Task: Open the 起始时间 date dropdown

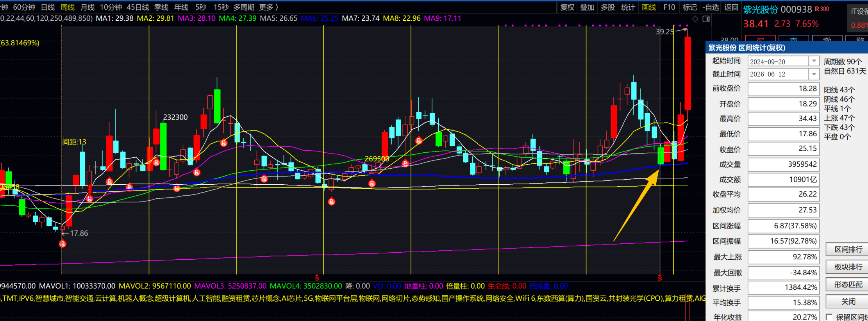Action: coord(814,61)
